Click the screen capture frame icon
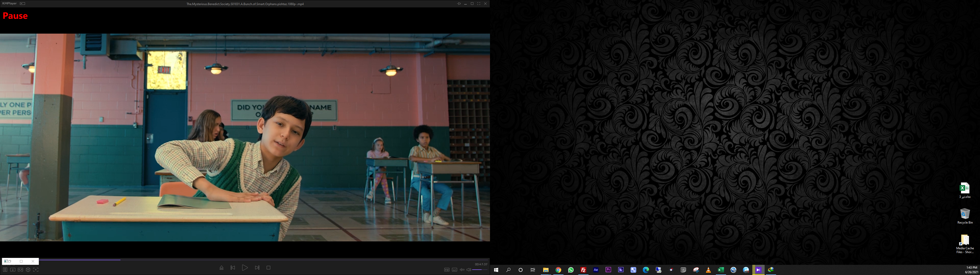The width and height of the screenshot is (980, 275). [36, 270]
